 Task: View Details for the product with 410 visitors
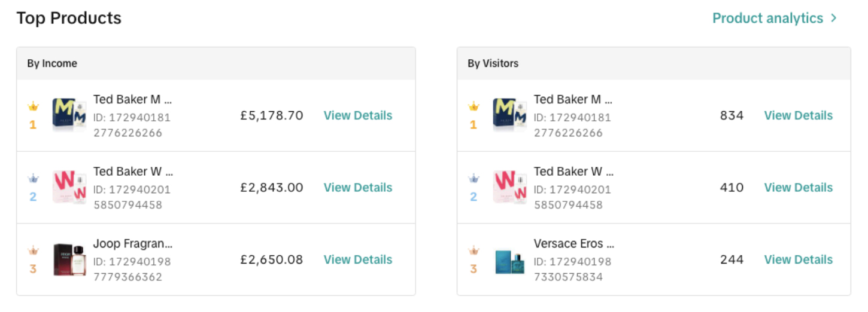point(799,187)
